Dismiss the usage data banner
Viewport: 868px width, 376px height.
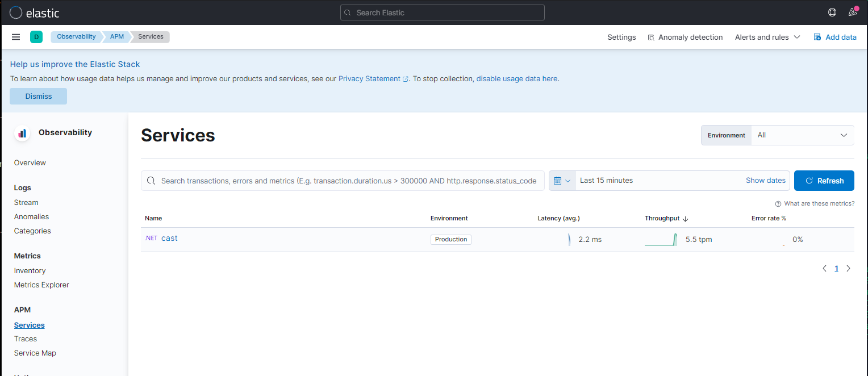pos(39,96)
